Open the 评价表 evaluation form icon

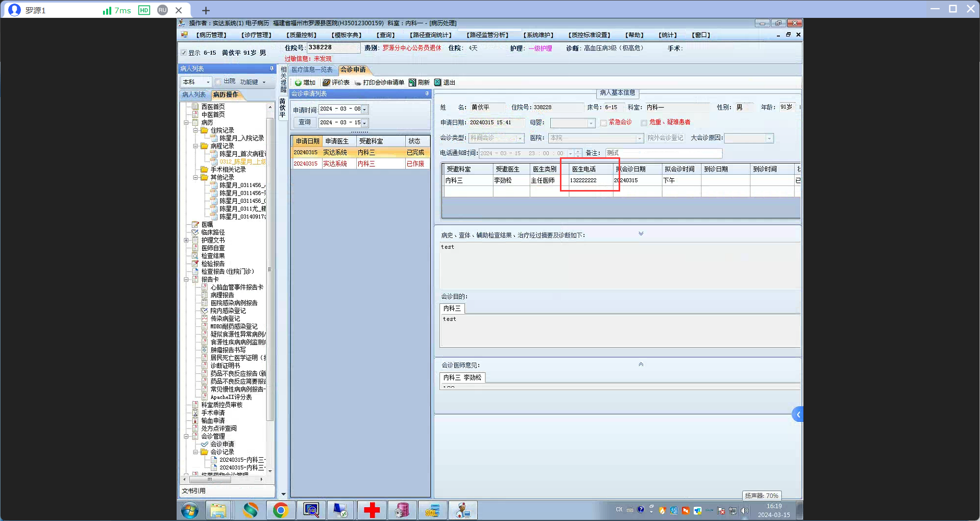click(x=326, y=83)
